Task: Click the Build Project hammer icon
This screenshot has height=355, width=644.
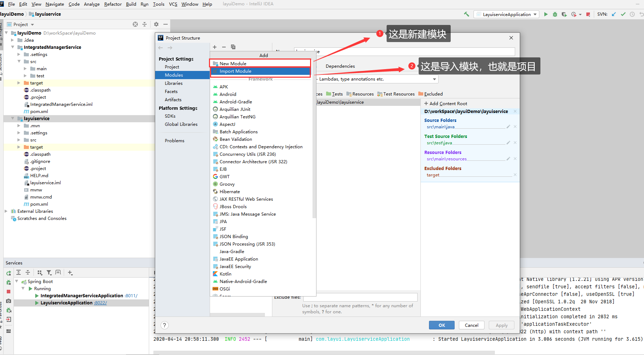Action: coord(466,14)
